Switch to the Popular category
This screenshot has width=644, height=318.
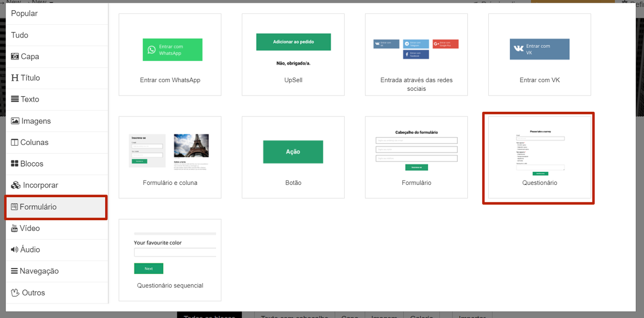(x=24, y=13)
